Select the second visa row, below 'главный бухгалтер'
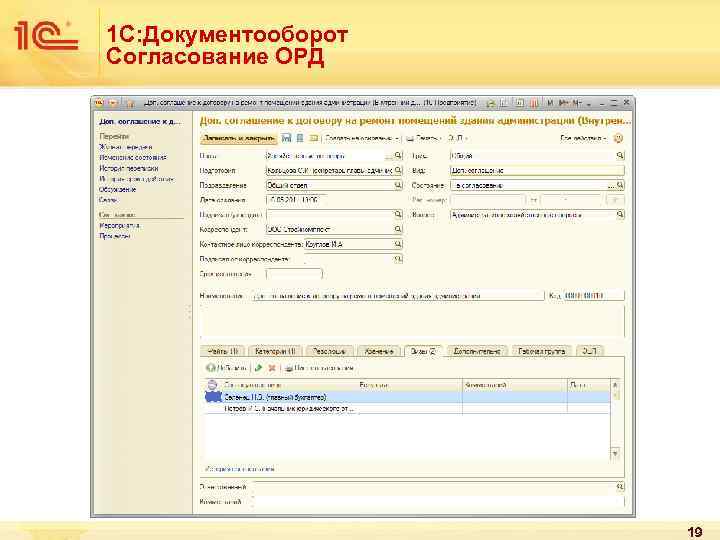Image resolution: width=720 pixels, height=540 pixels. coord(407,408)
